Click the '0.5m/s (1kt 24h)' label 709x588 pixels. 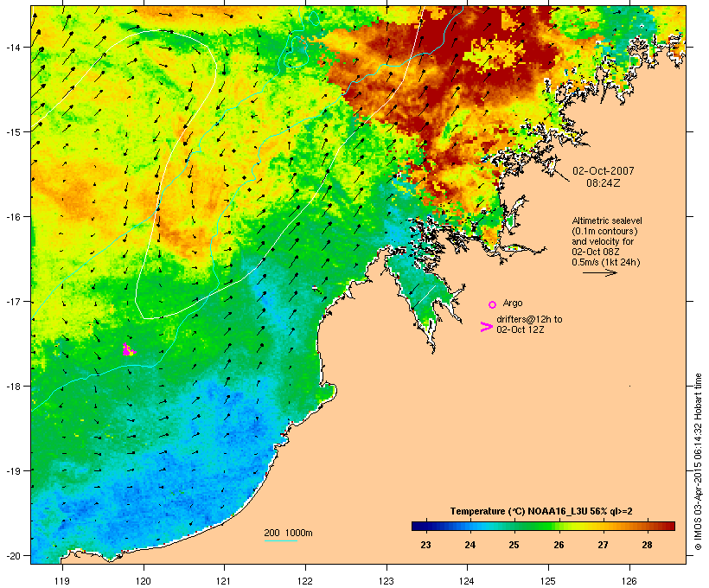point(606,262)
